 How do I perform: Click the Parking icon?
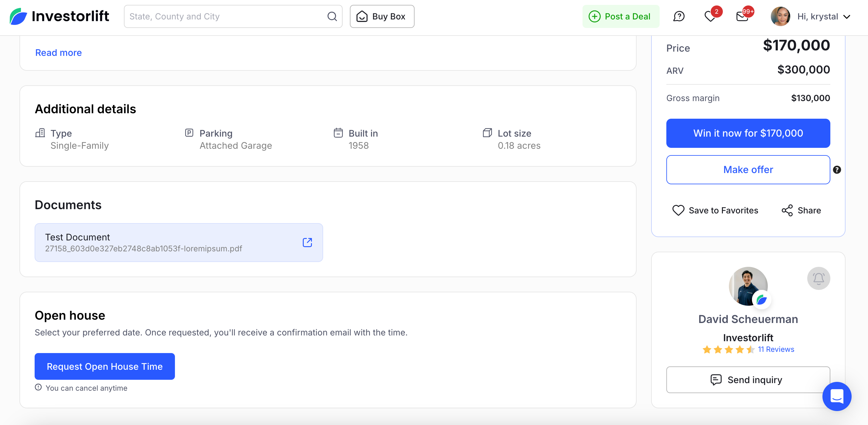pos(189,133)
